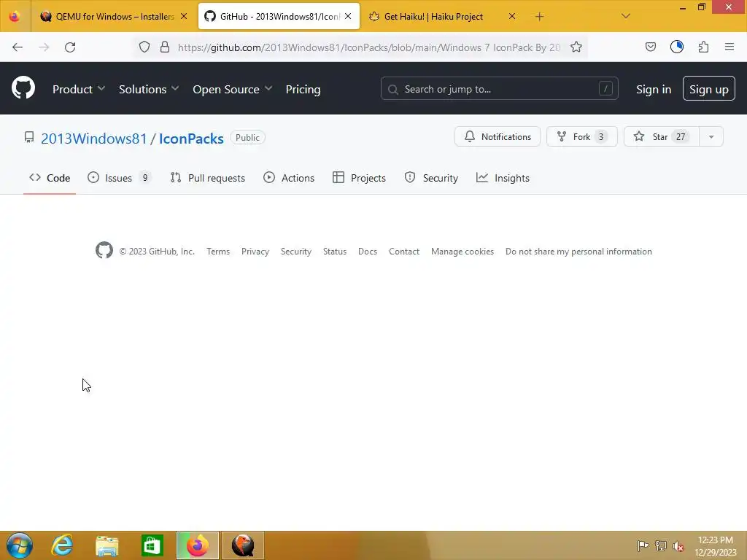Screen dimensions: 747x560
Task: Open the Projects tab
Action: [x=359, y=178]
